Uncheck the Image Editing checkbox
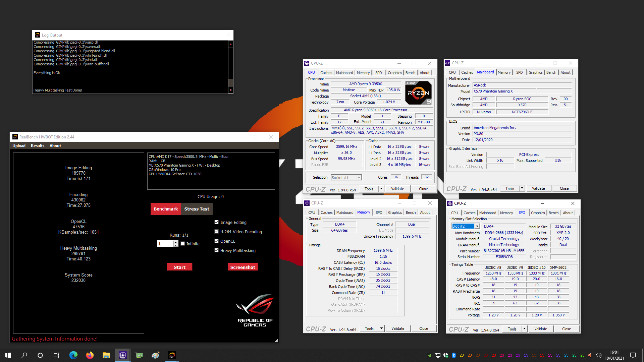 pyautogui.click(x=217, y=222)
